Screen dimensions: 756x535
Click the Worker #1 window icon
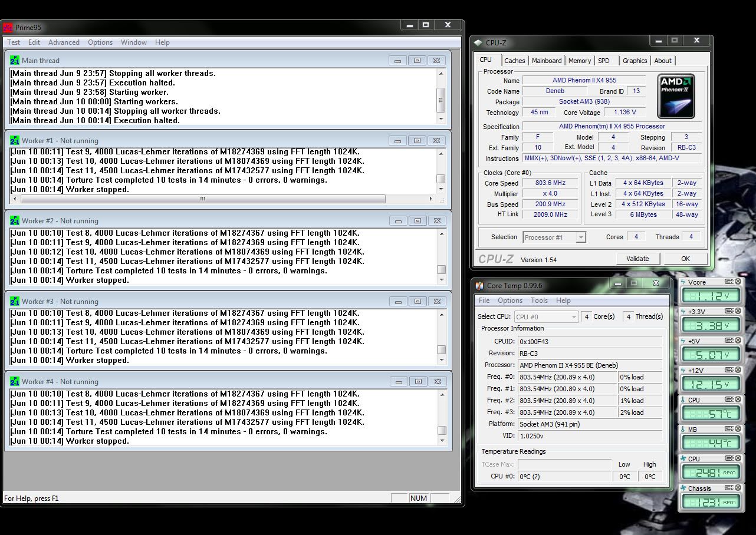coord(15,140)
